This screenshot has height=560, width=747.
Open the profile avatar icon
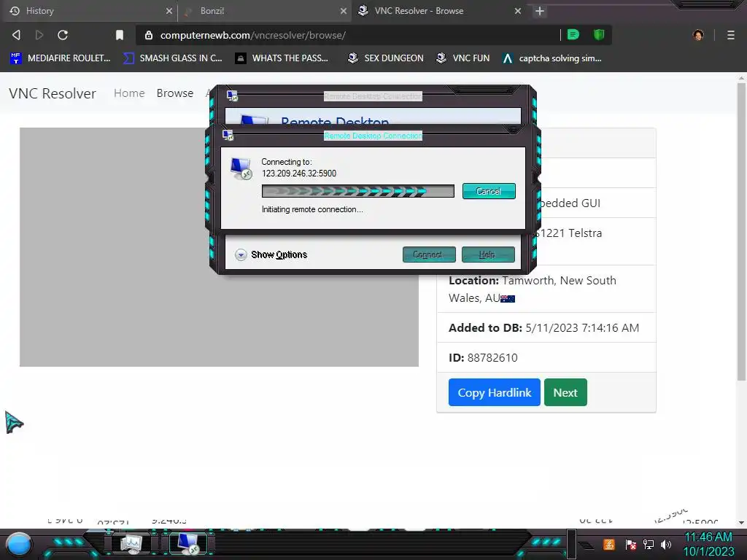click(698, 35)
